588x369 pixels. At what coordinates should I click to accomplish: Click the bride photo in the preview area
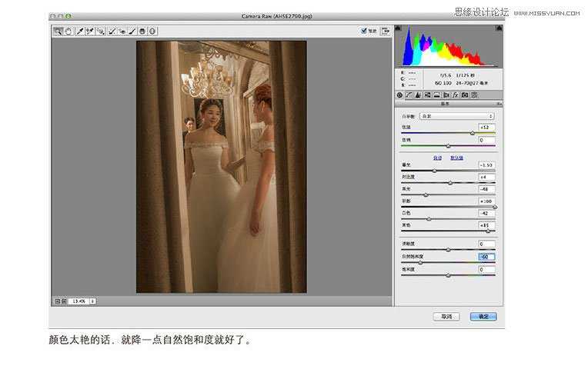221,167
